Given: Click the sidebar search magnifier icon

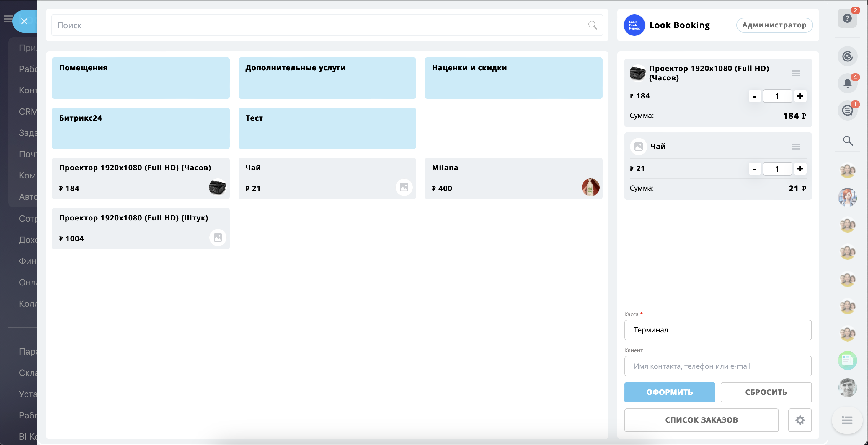Looking at the screenshot, I should [x=848, y=141].
